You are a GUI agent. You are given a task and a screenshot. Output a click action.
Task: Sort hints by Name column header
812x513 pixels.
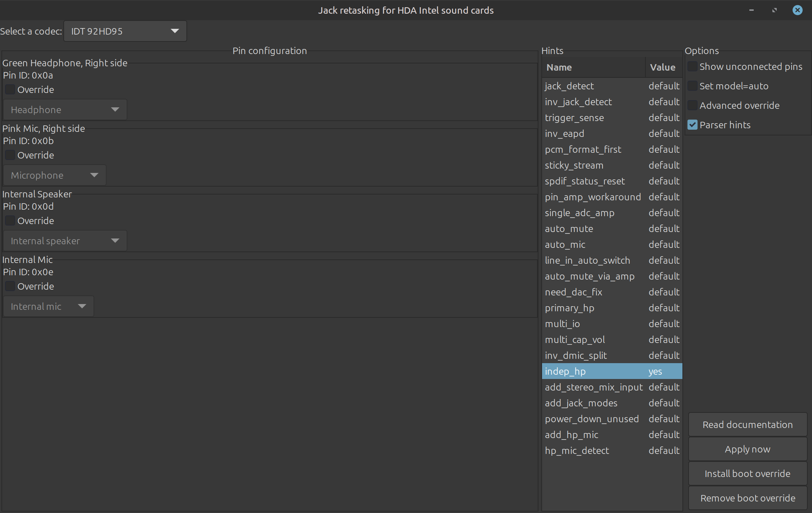(x=593, y=67)
